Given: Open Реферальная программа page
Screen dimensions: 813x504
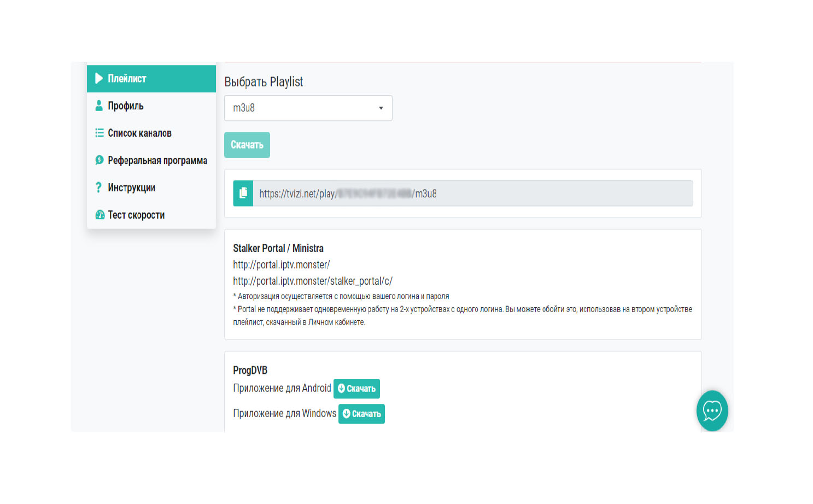Looking at the screenshot, I should (151, 160).
